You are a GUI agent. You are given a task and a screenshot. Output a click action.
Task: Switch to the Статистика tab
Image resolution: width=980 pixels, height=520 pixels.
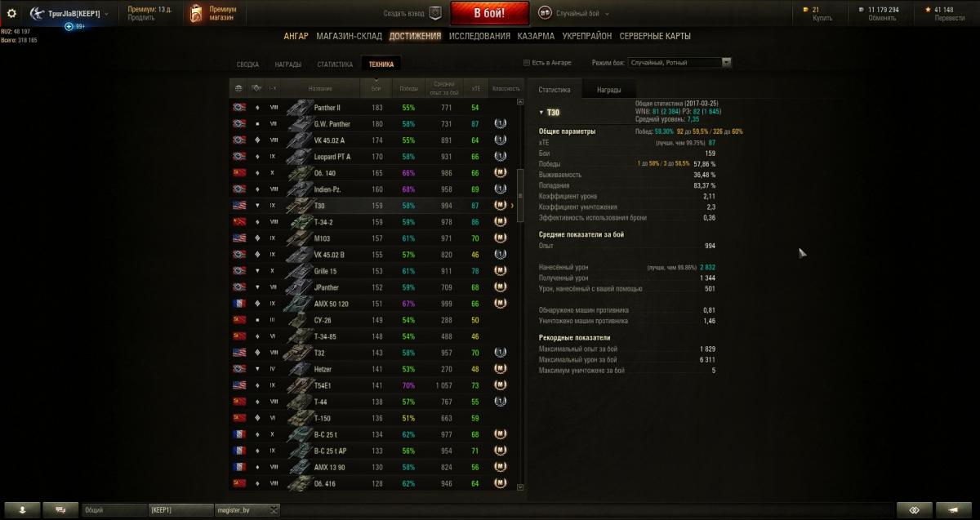pyautogui.click(x=555, y=90)
